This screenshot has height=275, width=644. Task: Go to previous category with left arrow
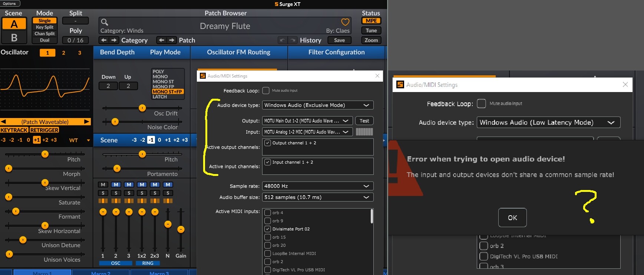click(104, 40)
